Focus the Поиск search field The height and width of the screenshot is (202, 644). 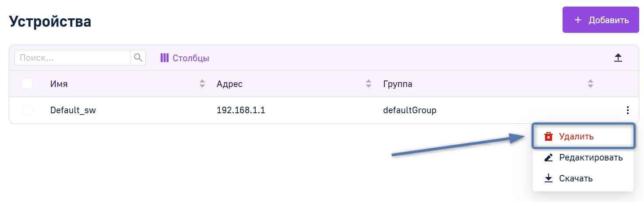(73, 58)
